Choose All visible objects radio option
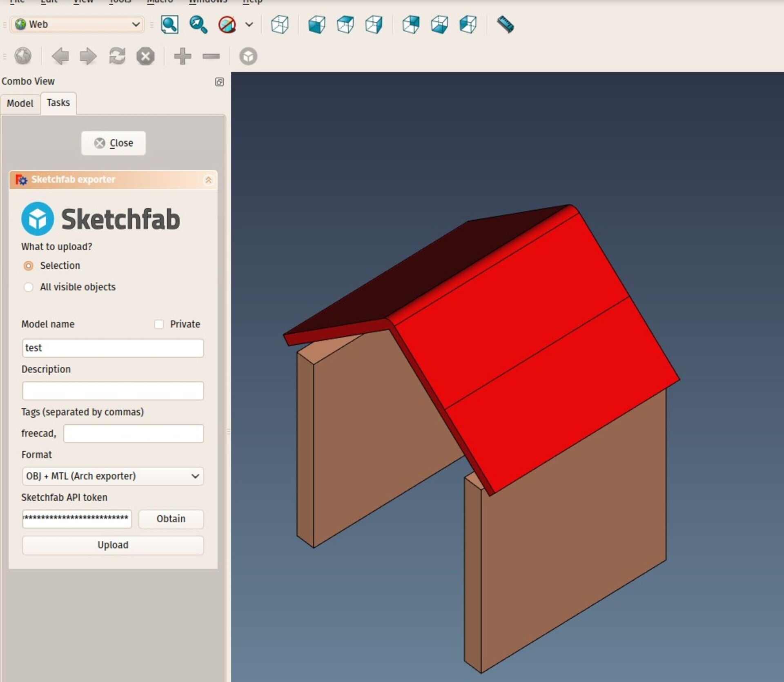Image resolution: width=784 pixels, height=682 pixels. pyautogui.click(x=28, y=287)
